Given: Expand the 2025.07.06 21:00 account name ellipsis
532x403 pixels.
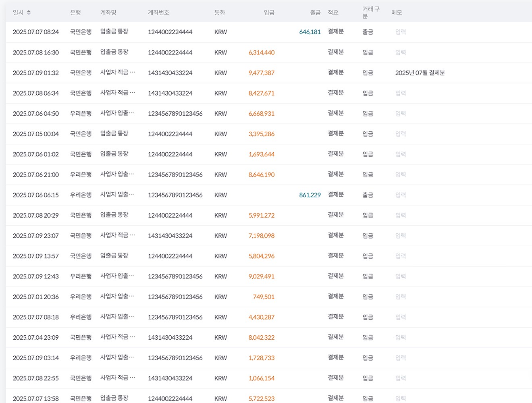Looking at the screenshot, I should point(133,174).
